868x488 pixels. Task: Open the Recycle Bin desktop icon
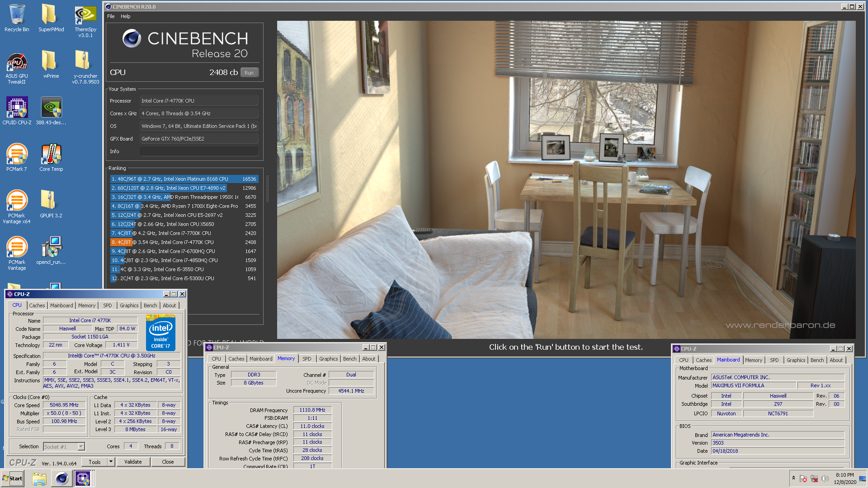tap(17, 18)
